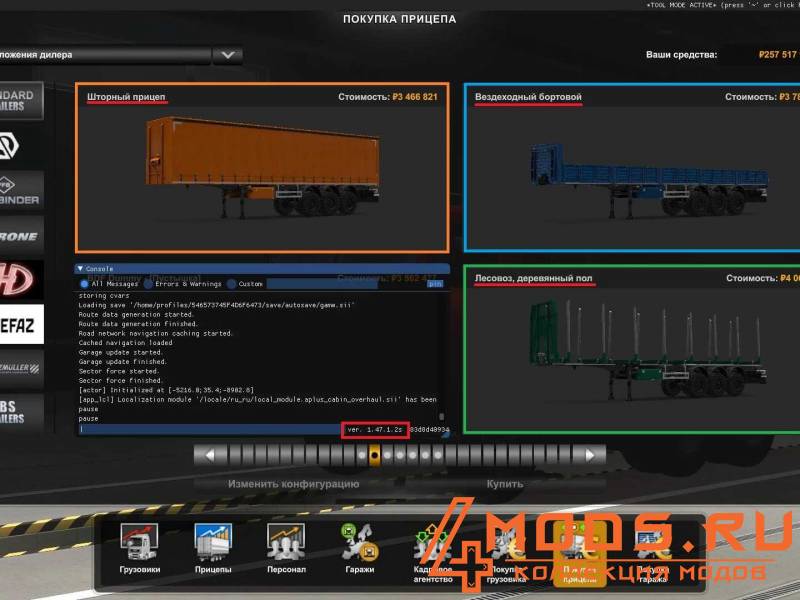The width and height of the screenshot is (800, 600).
Task: Click the console command input line
Action: coord(211,430)
